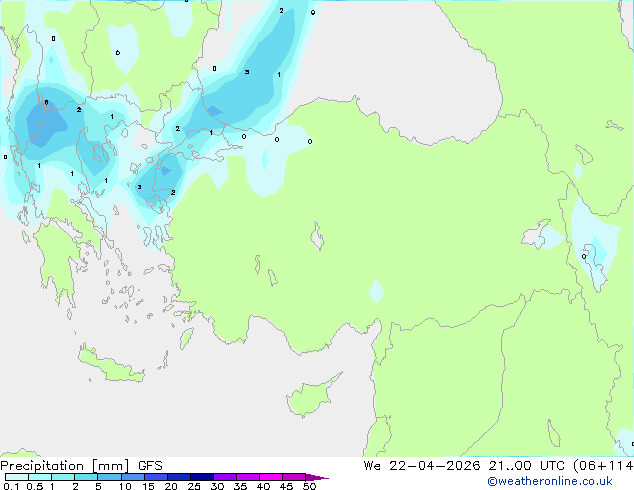Pick the 10–15 mm legend color swatch
Screen dimensions: 634x490
(x=132, y=477)
